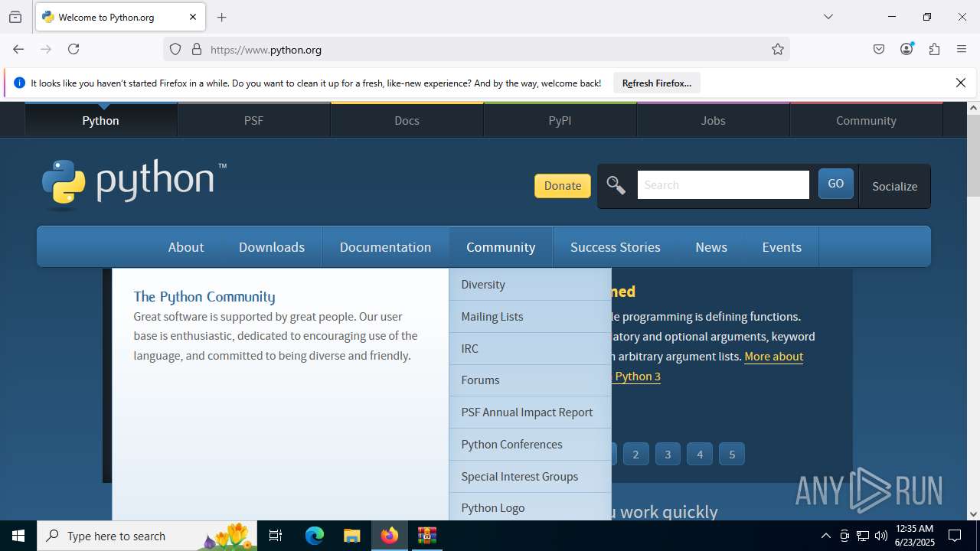Open the Firefox hamburger menu
980x551 pixels.
(962, 49)
